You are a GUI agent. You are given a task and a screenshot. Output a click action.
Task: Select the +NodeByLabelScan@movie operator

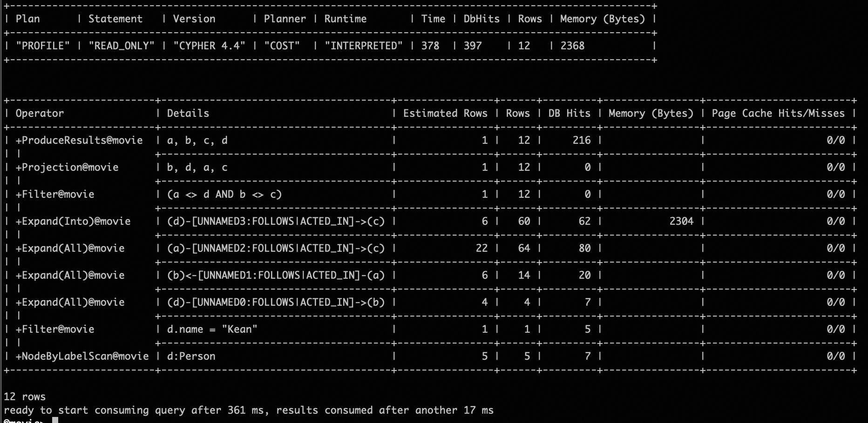pyautogui.click(x=82, y=356)
